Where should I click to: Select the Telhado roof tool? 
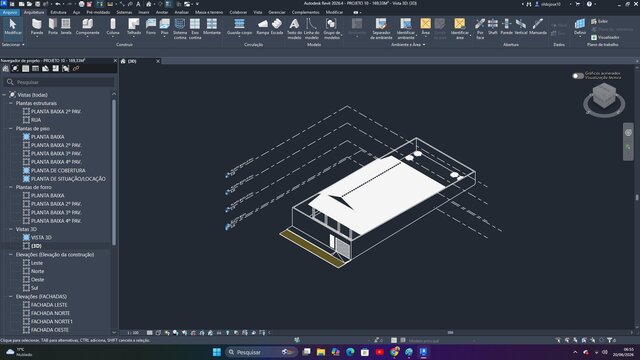point(133,27)
